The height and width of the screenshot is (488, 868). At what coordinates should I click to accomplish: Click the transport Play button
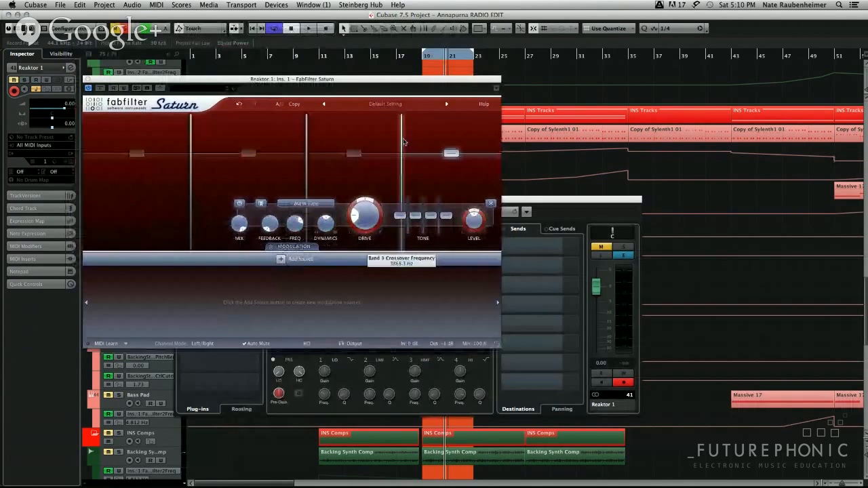pyautogui.click(x=309, y=28)
